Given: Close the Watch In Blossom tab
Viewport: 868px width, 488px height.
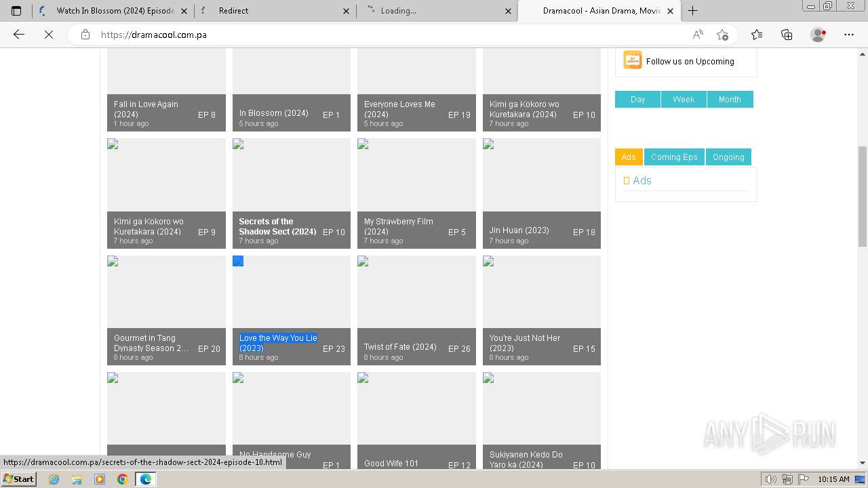Looking at the screenshot, I should pyautogui.click(x=184, y=11).
